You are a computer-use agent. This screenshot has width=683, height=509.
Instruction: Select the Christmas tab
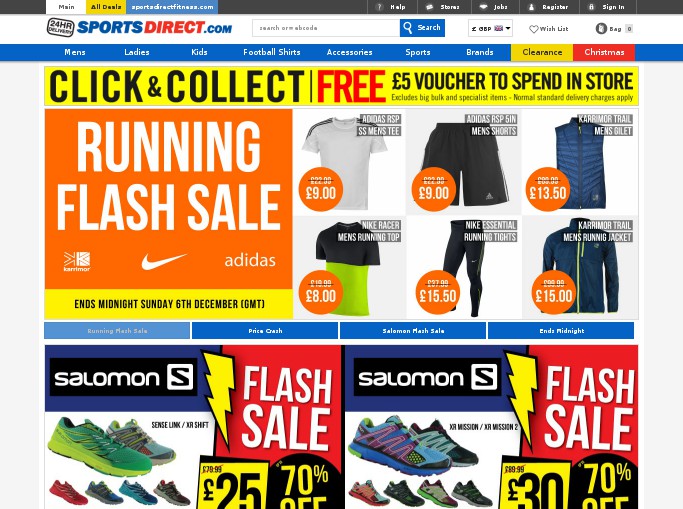point(604,52)
